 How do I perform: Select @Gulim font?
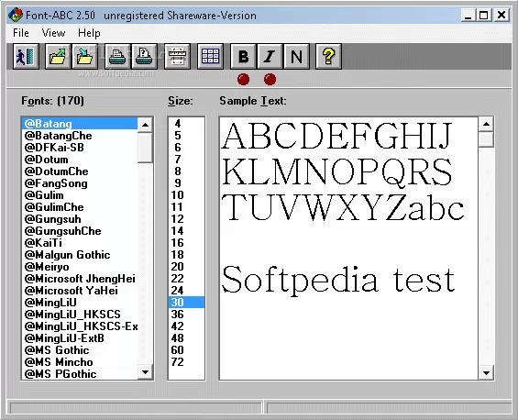pyautogui.click(x=80, y=195)
